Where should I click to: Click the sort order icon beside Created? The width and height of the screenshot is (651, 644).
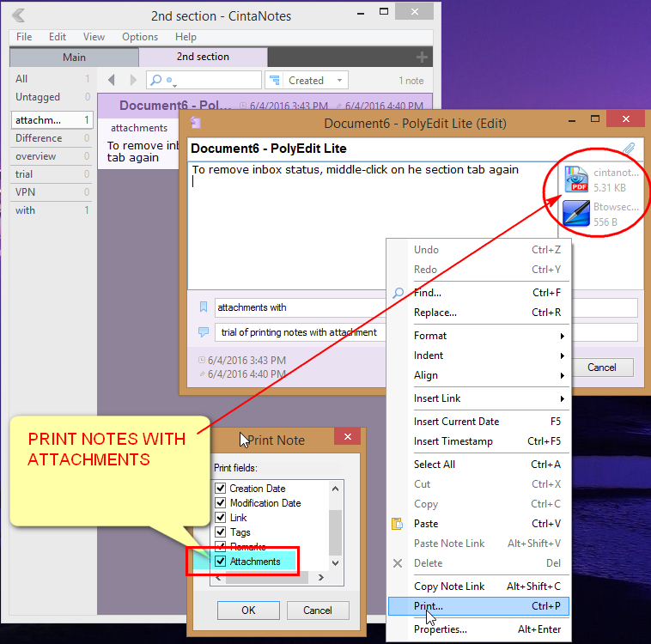click(275, 80)
